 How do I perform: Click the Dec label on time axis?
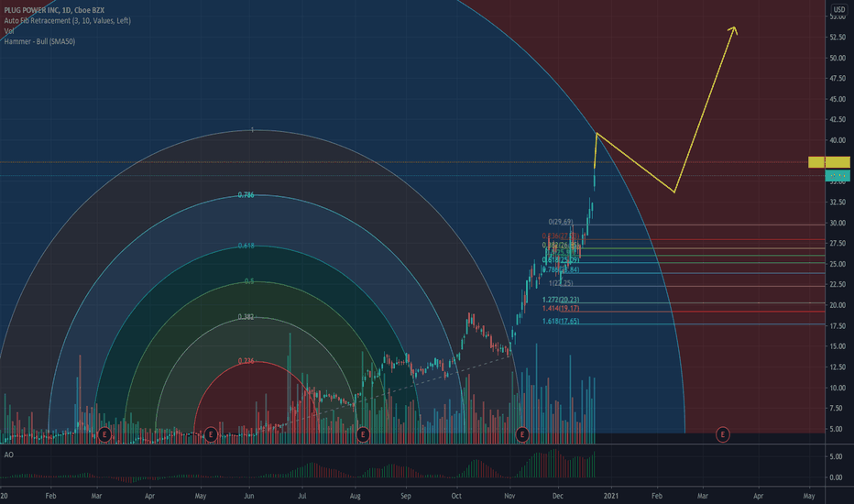pos(558,496)
